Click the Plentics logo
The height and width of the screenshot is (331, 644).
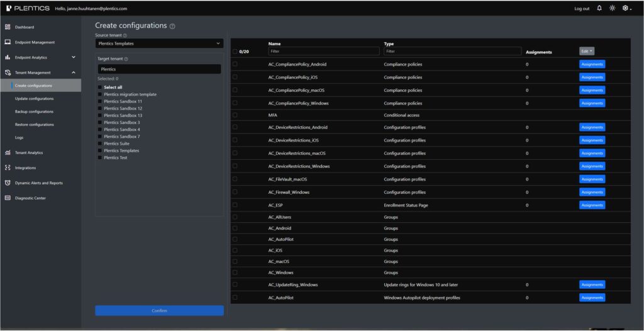coord(28,8)
